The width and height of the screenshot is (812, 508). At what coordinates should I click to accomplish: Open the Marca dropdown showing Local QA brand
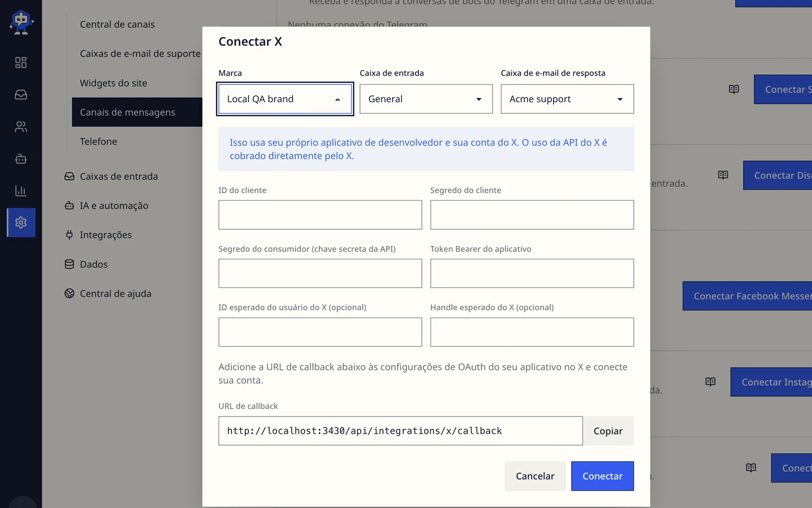coord(285,99)
